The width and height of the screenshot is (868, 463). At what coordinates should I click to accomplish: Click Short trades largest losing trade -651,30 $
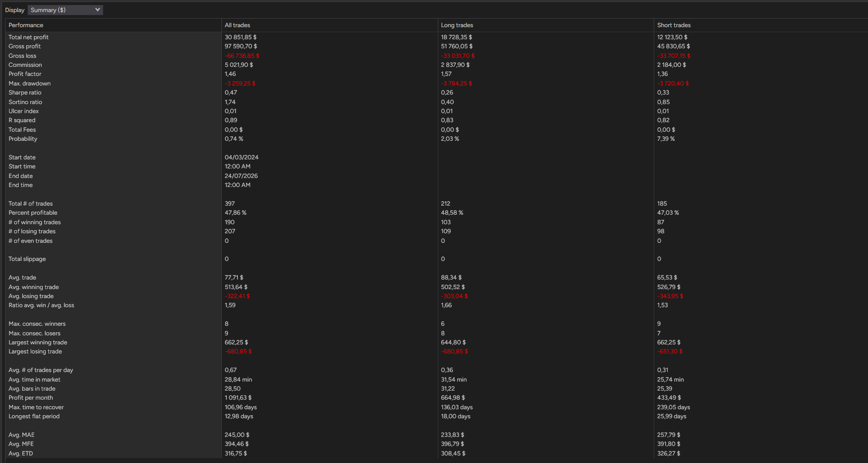pos(670,351)
